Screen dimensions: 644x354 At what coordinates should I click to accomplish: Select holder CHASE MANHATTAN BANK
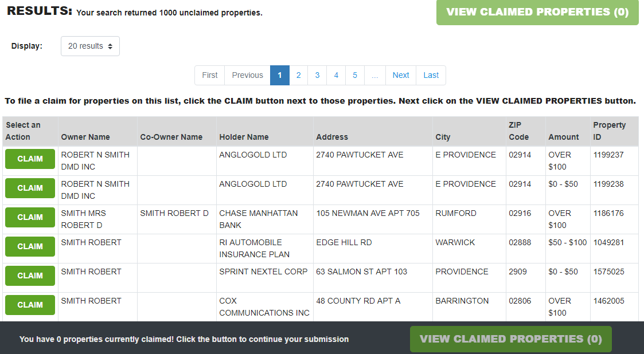[x=258, y=219]
